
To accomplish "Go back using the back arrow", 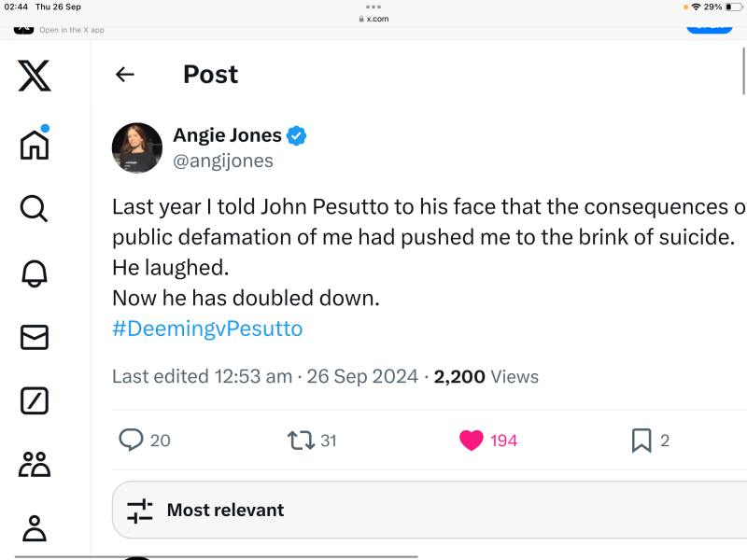I will [x=124, y=74].
